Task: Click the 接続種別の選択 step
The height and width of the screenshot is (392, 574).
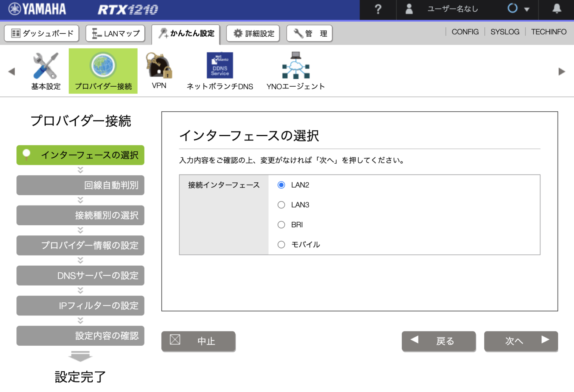Action: [x=80, y=215]
